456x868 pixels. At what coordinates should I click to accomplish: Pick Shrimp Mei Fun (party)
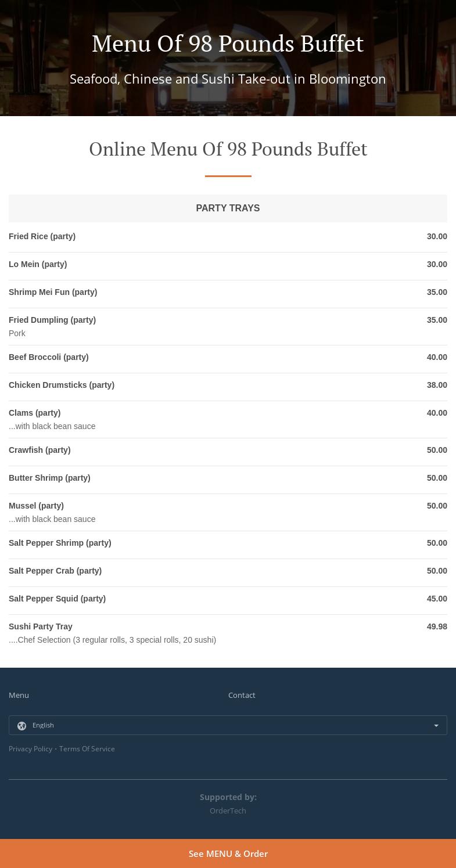point(53,293)
